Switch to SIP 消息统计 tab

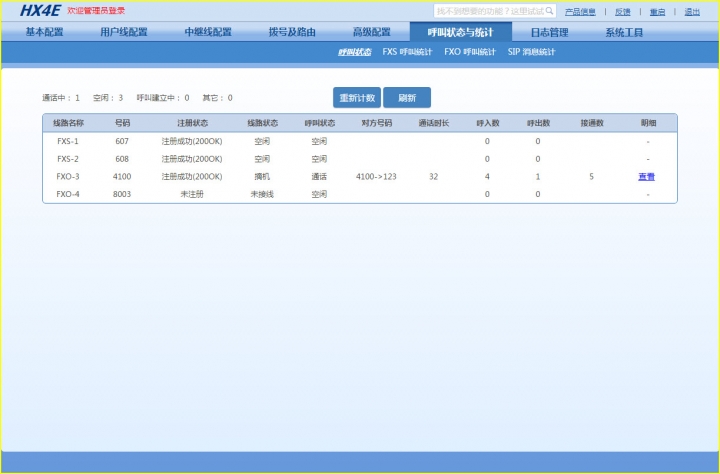pos(531,52)
